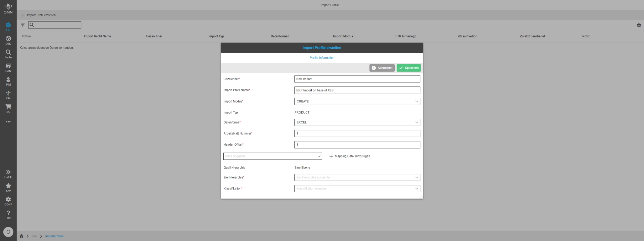Open the Import Modus dropdown
Image resolution: width=644 pixels, height=241 pixels.
pyautogui.click(x=357, y=102)
